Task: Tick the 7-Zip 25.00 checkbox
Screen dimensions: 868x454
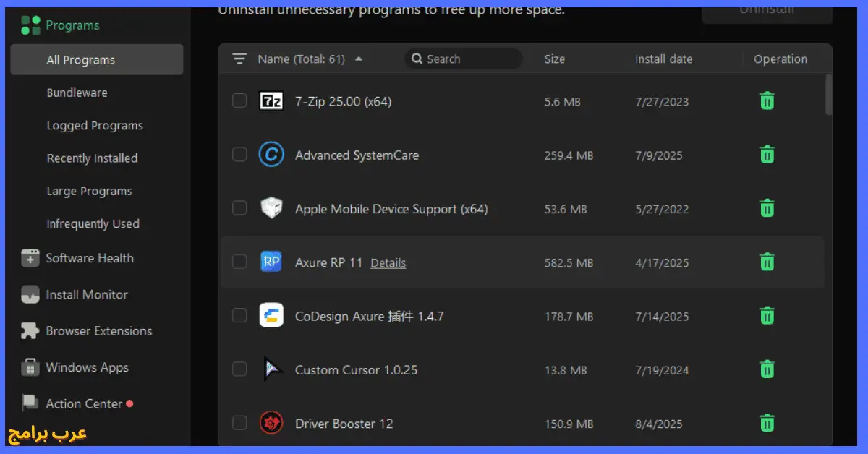Action: point(239,101)
